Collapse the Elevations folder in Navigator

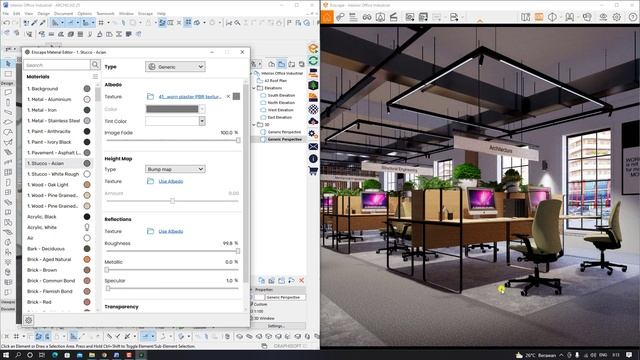pos(254,88)
